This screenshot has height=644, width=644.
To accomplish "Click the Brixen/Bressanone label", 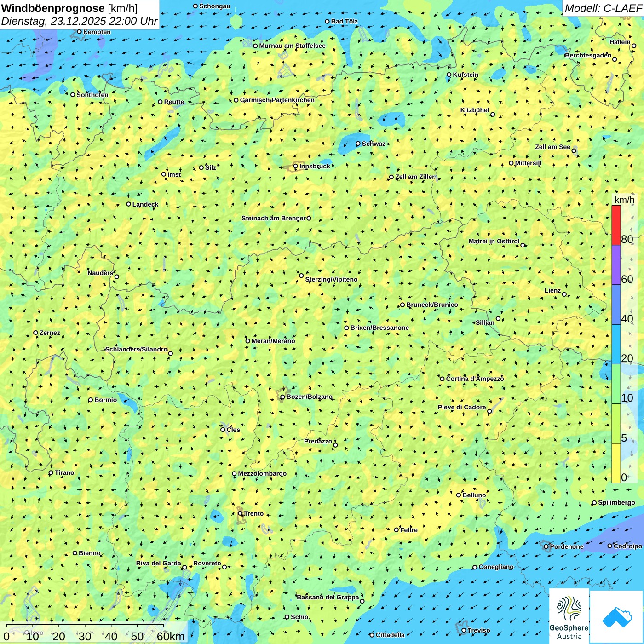I will point(379,328).
